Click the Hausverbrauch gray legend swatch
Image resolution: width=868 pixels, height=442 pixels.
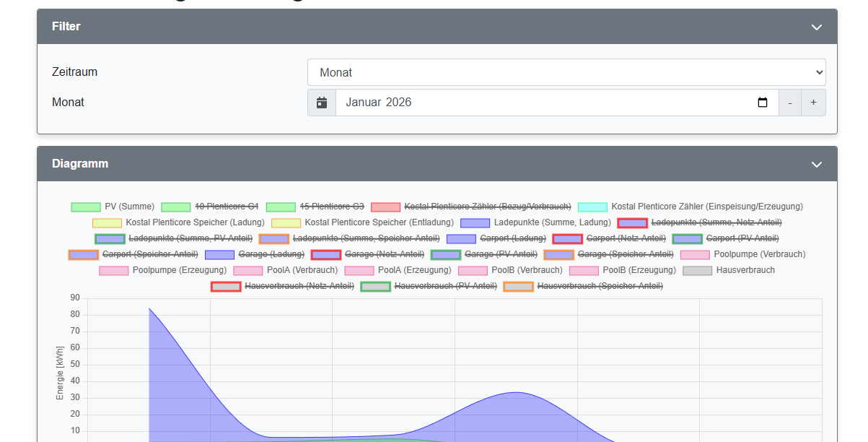click(697, 271)
